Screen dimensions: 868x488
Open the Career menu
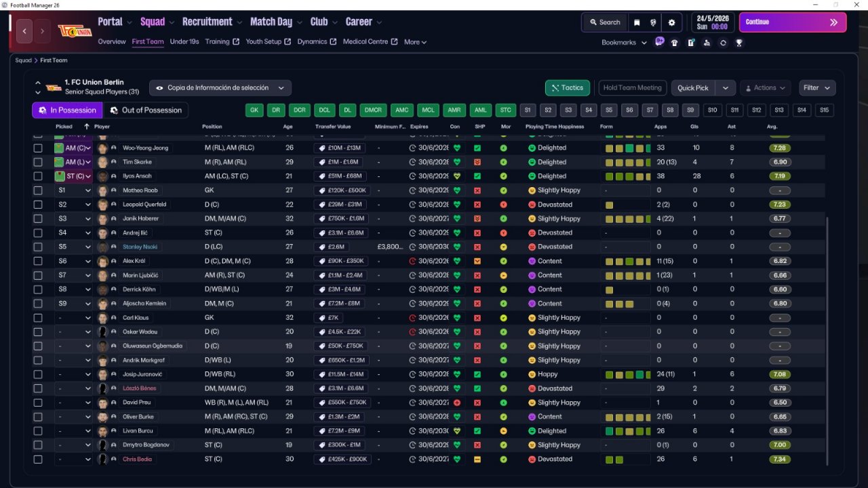coord(363,22)
